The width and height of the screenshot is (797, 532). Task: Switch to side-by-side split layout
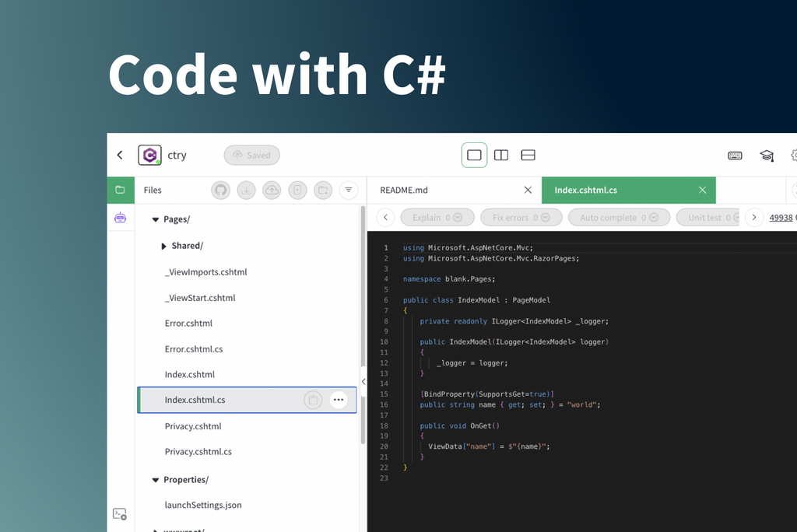coord(501,156)
